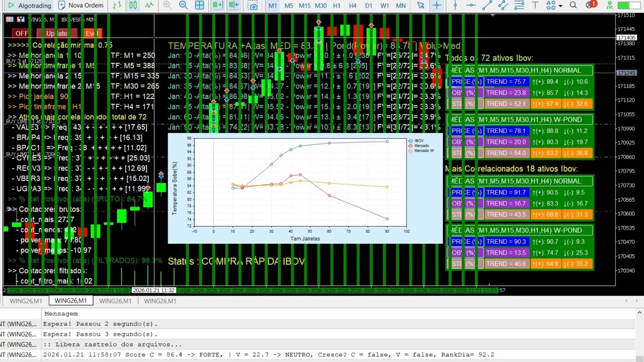The image size is (644, 362).
Task: Draw a vertical line on the chart
Action: point(455,6)
